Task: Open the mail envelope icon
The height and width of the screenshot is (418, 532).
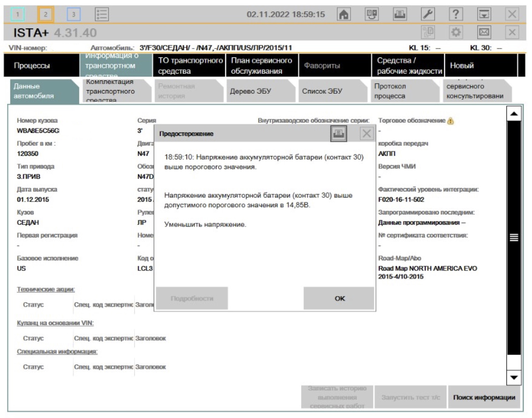Action: coord(484,32)
